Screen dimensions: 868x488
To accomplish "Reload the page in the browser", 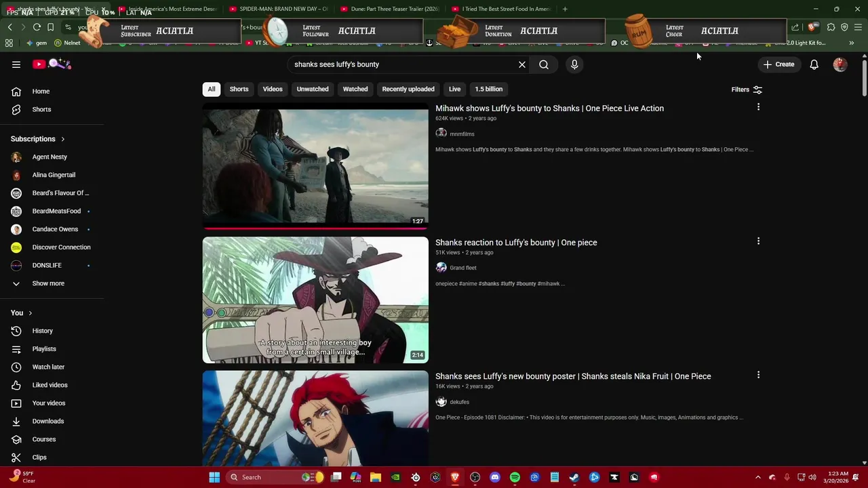I will point(37,27).
